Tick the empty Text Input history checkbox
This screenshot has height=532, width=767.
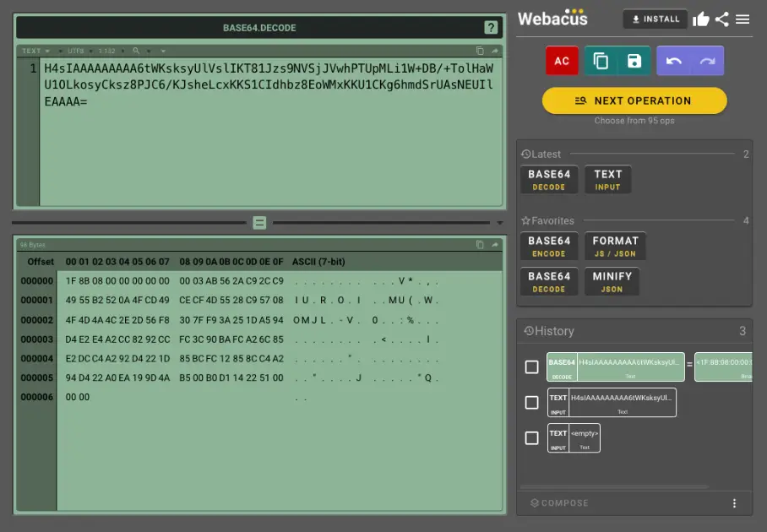[531, 438]
